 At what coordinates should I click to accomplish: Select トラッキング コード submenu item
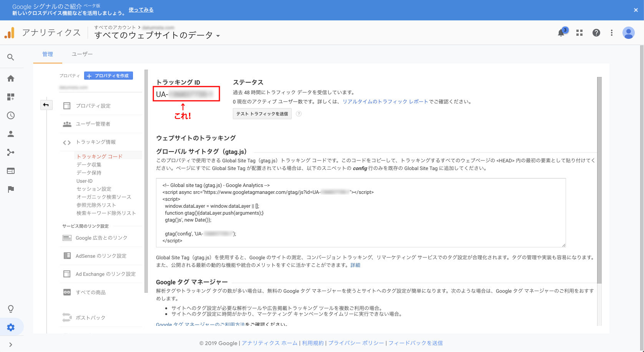(100, 156)
